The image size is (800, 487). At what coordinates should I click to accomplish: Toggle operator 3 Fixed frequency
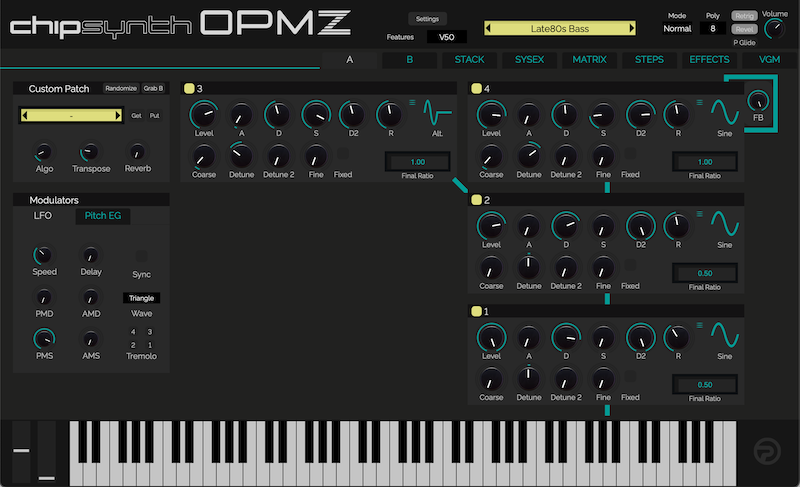[343, 153]
